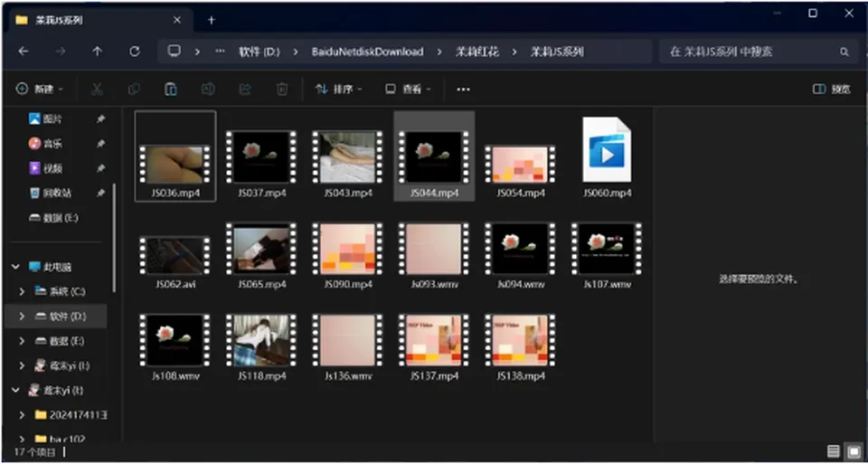
Task: Click the search magnifier icon
Action: click(844, 52)
